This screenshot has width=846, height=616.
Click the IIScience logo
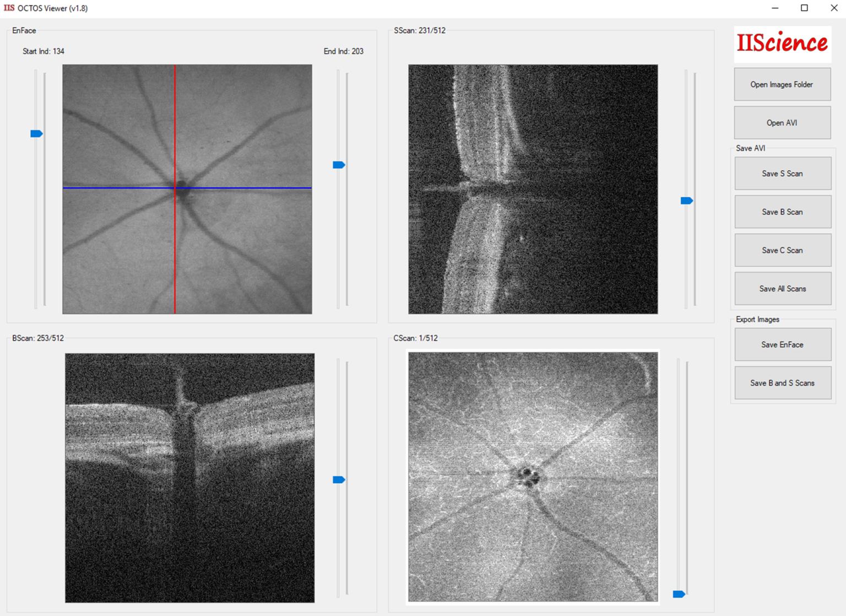[782, 44]
